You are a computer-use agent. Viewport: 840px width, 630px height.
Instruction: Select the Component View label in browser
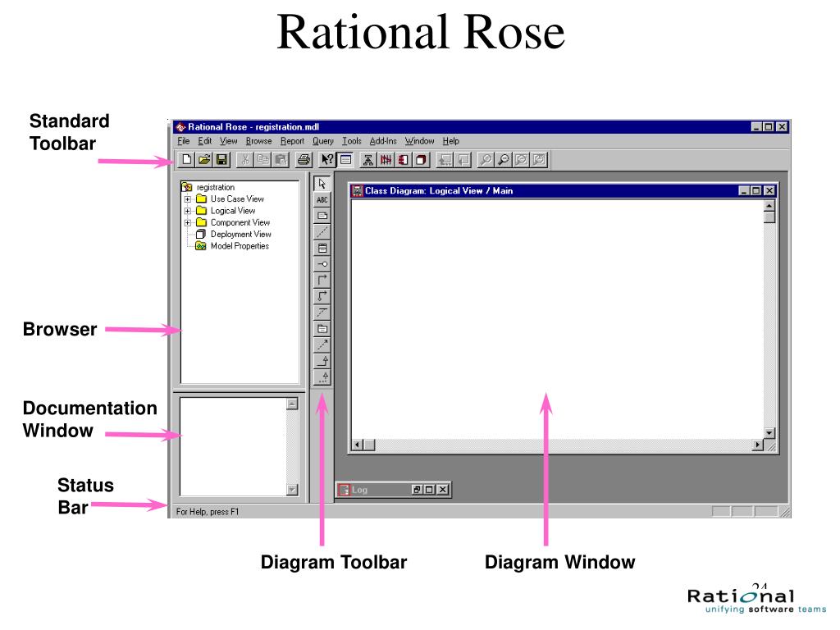point(240,223)
